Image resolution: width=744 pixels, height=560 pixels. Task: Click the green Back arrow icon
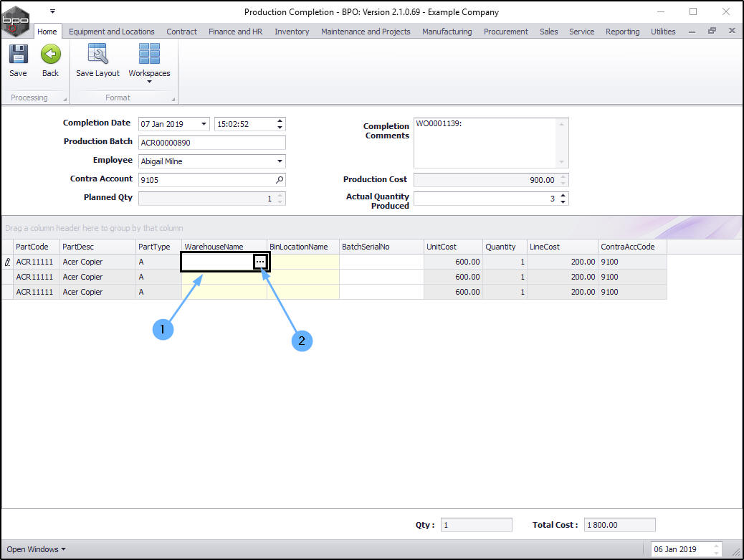(x=50, y=54)
